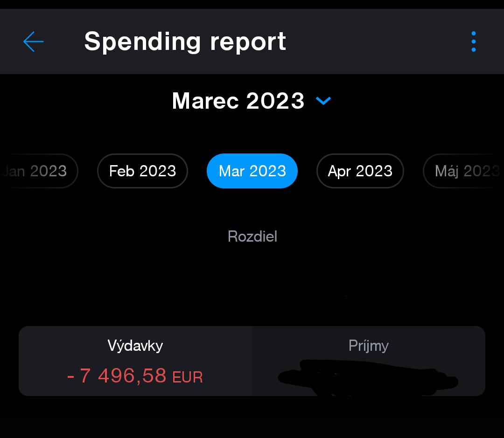Tap the Rozdiel label
This screenshot has height=438, width=504.
pyautogui.click(x=252, y=236)
